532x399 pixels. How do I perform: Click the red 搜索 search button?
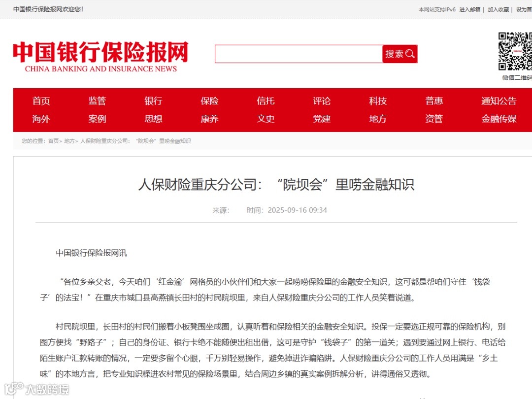pyautogui.click(x=399, y=54)
